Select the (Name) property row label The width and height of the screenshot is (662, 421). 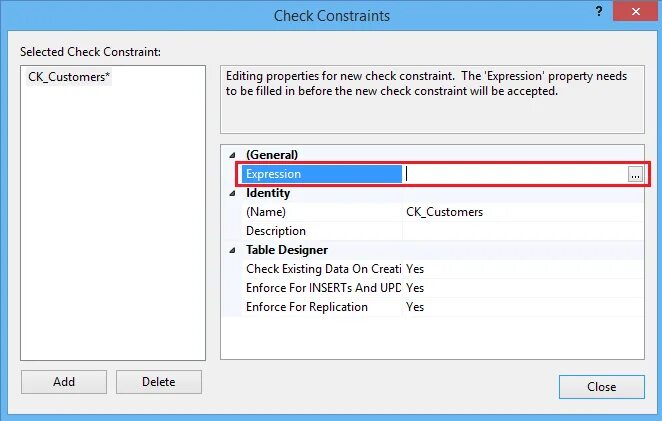(x=320, y=212)
